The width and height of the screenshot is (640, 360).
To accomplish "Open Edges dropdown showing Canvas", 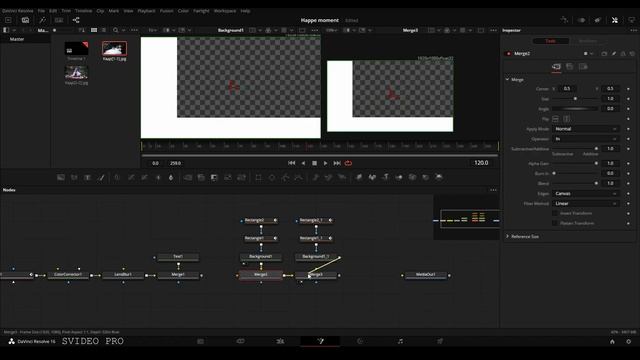I will (585, 193).
